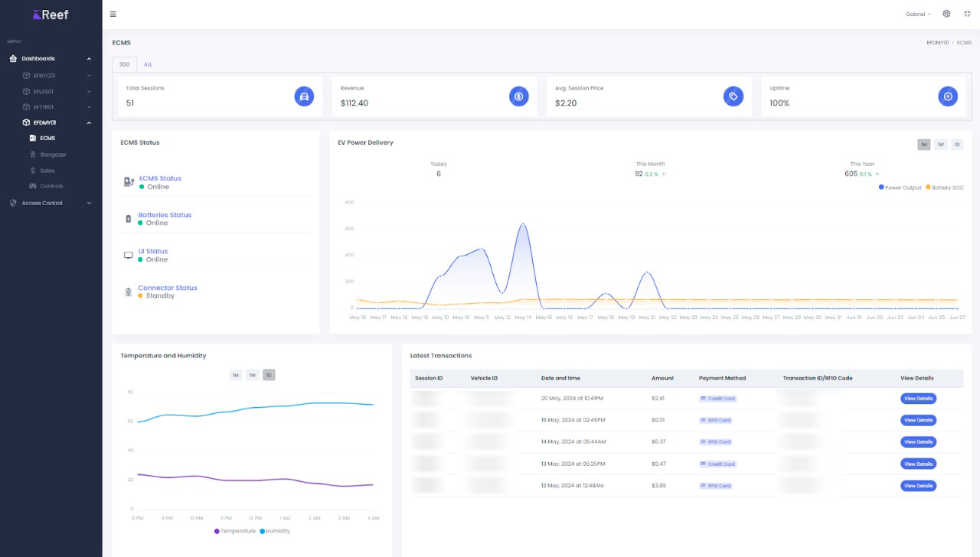
Task: Open Stargazer in the sidebar
Action: tap(53, 155)
